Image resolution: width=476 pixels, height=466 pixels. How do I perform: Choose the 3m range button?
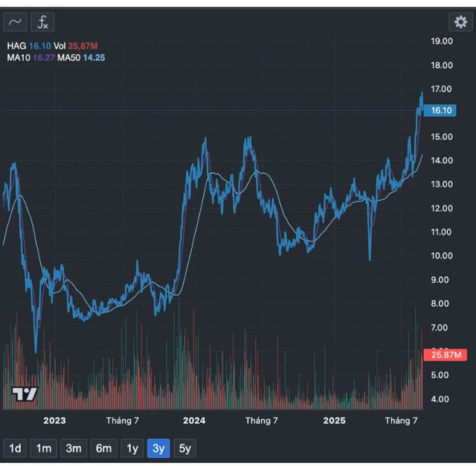pos(73,448)
